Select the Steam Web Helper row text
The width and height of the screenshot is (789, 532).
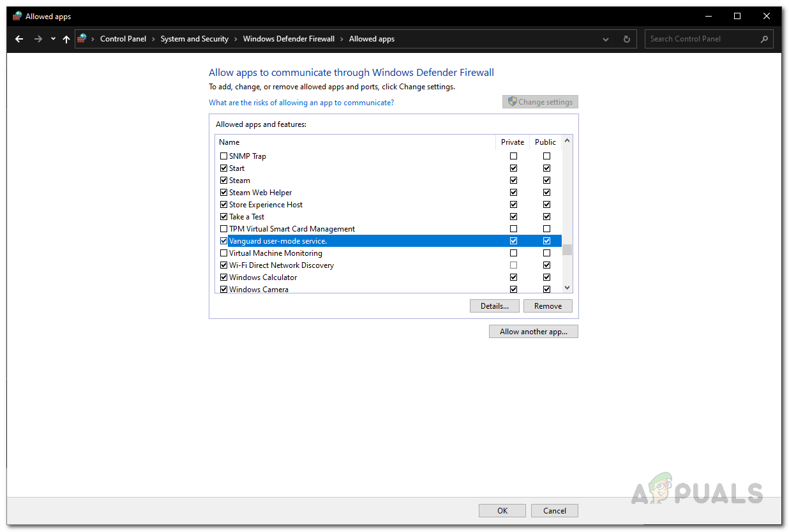pyautogui.click(x=260, y=193)
